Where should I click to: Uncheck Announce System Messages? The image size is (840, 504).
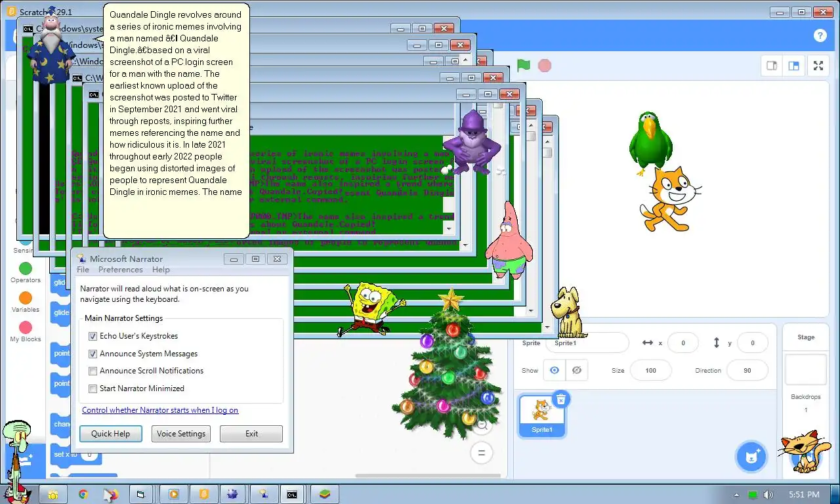(93, 354)
